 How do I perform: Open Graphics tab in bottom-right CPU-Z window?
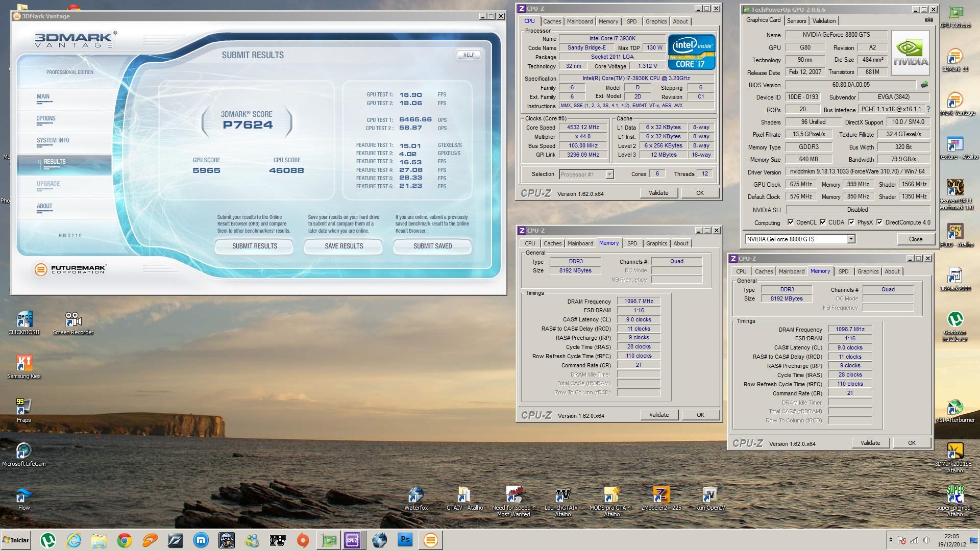pos(868,271)
